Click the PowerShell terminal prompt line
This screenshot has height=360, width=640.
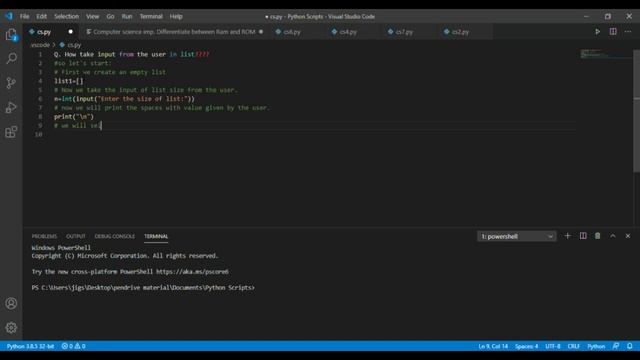point(143,287)
